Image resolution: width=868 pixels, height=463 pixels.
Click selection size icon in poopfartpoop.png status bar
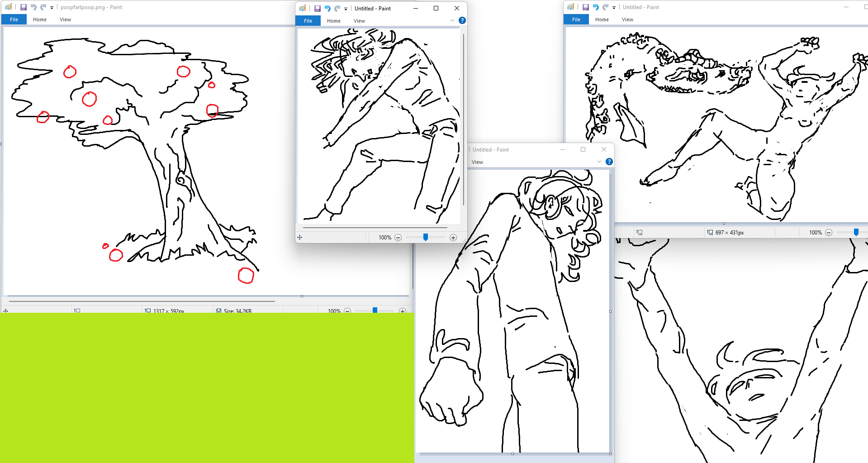tap(77, 310)
